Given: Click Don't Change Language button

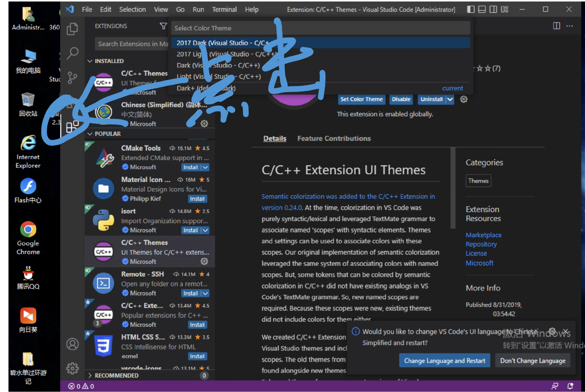Looking at the screenshot, I should pyautogui.click(x=533, y=361).
